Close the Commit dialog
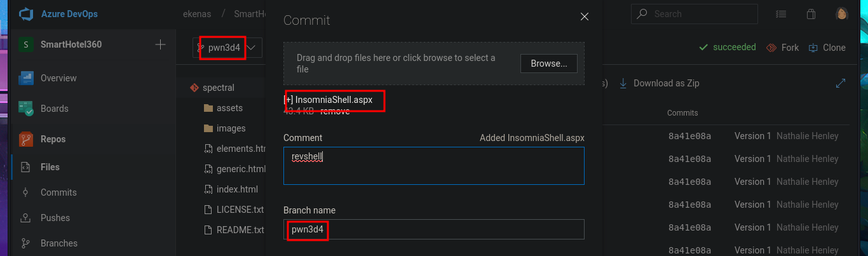This screenshot has height=256, width=868. pos(585,17)
